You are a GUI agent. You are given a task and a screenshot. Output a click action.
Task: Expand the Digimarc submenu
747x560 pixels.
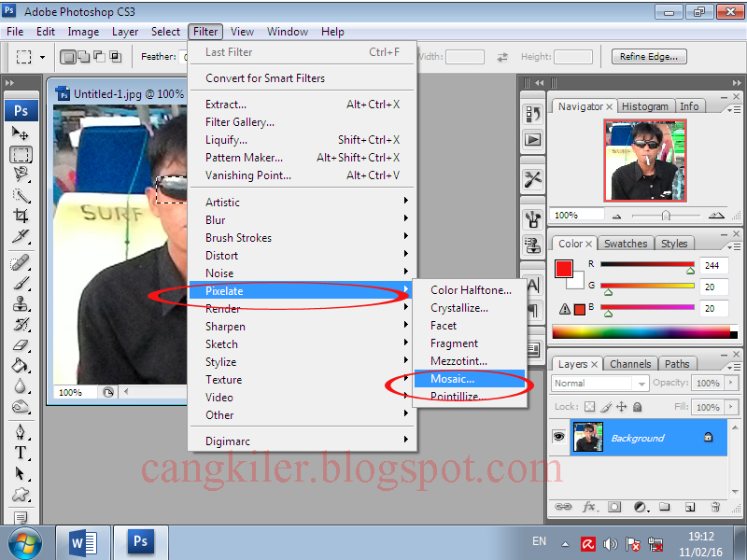tap(303, 441)
